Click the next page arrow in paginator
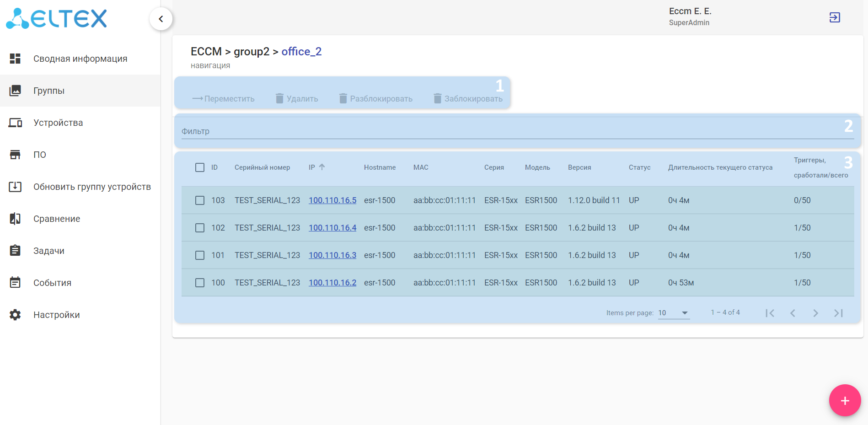868x425 pixels. coord(815,313)
